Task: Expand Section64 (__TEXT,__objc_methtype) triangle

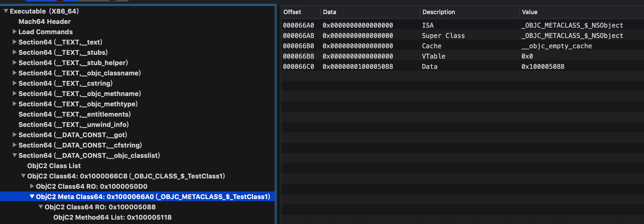Action: 15,104
